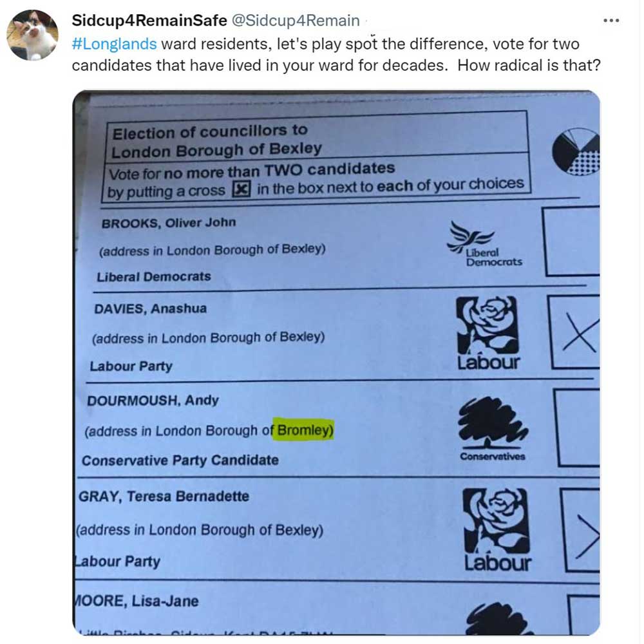Click the cat profile avatar
The height and width of the screenshot is (644, 644).
[x=32, y=35]
